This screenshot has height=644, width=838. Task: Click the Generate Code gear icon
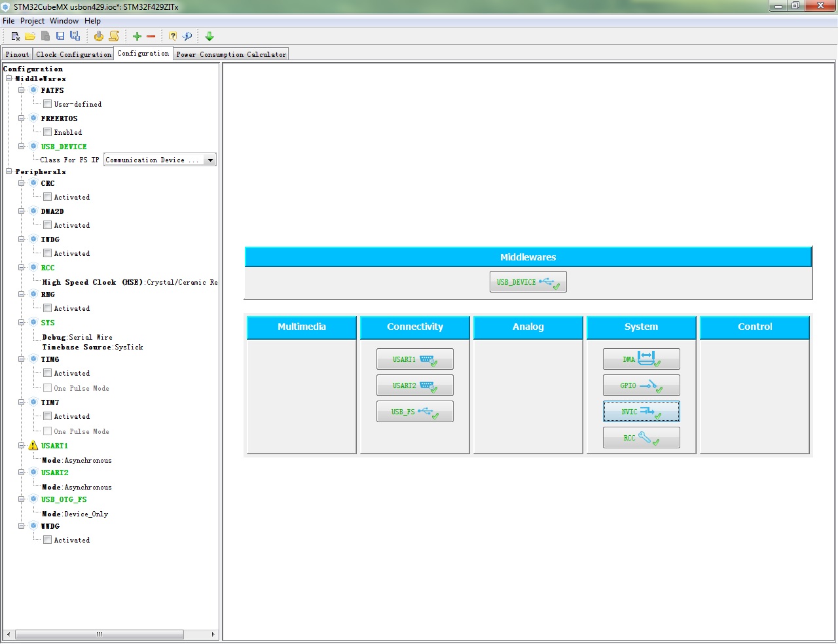[x=99, y=37]
